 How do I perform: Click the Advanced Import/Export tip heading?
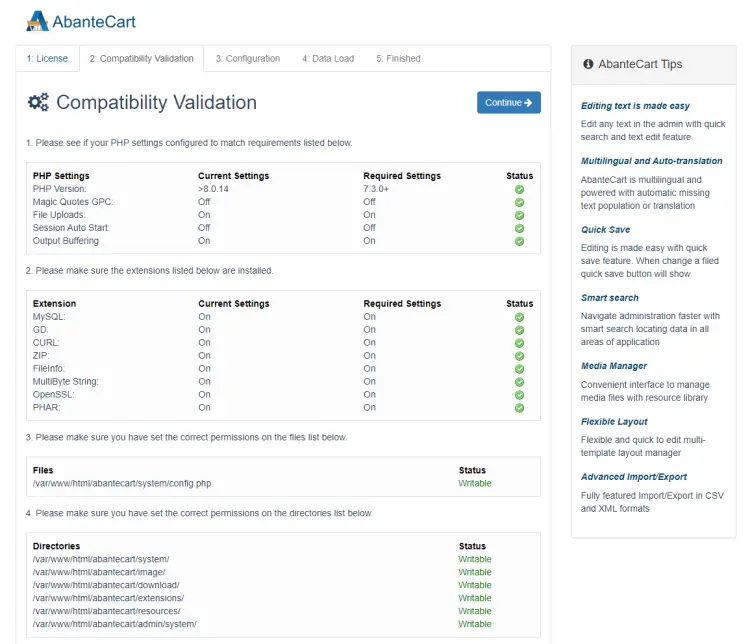click(x=634, y=477)
